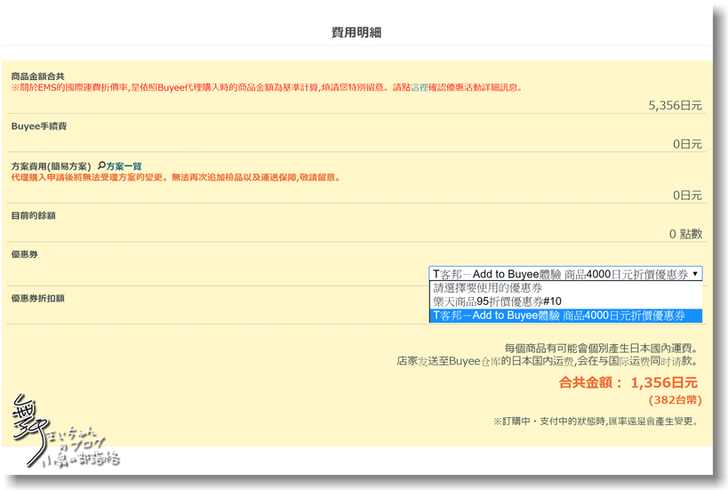The width and height of the screenshot is (728, 490).
Task: Click the 方案費用(簡易方案) label
Action: coord(51,166)
